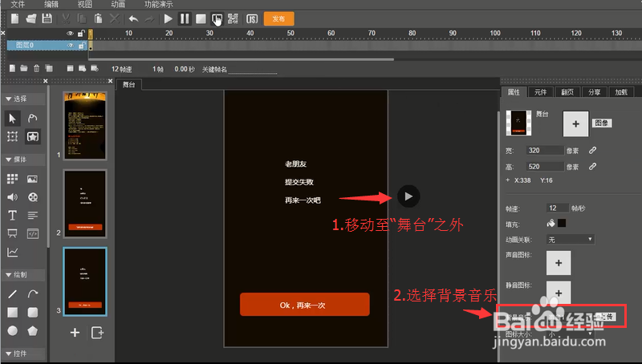Collapse the 绘制 tool section
This screenshot has width=642, height=364.
coord(16,275)
